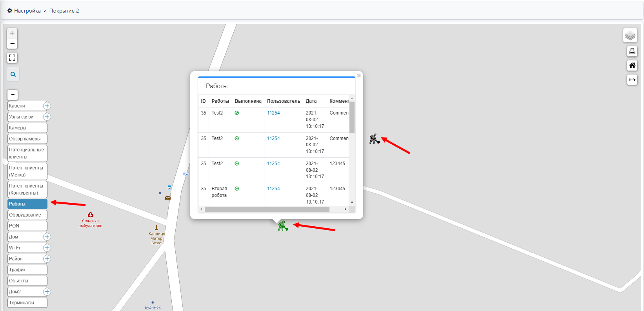Click the popup horizontal scrollbar
This screenshot has height=311, width=644.
coord(267,209)
